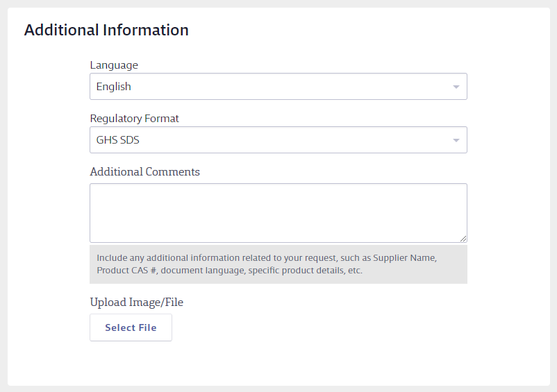The image size is (557, 392).
Task: Focus the Additional Comments text area
Action: coord(278,213)
